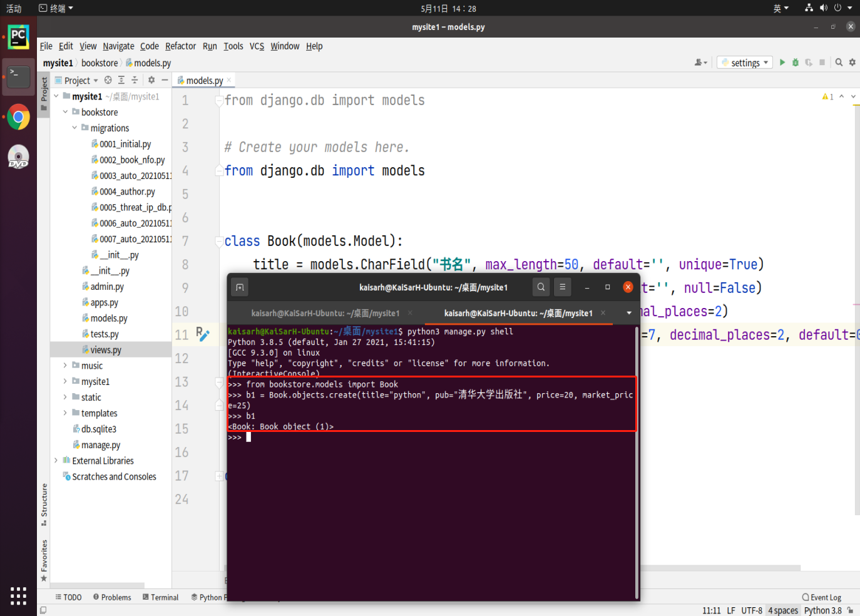Select opened file locate icon in Project panel
Image resolution: width=860 pixels, height=616 pixels.
coord(108,80)
